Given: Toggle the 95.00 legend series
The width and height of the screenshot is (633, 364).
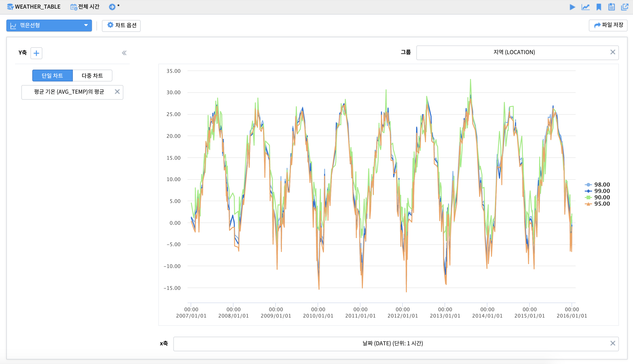Looking at the screenshot, I should click(597, 204).
